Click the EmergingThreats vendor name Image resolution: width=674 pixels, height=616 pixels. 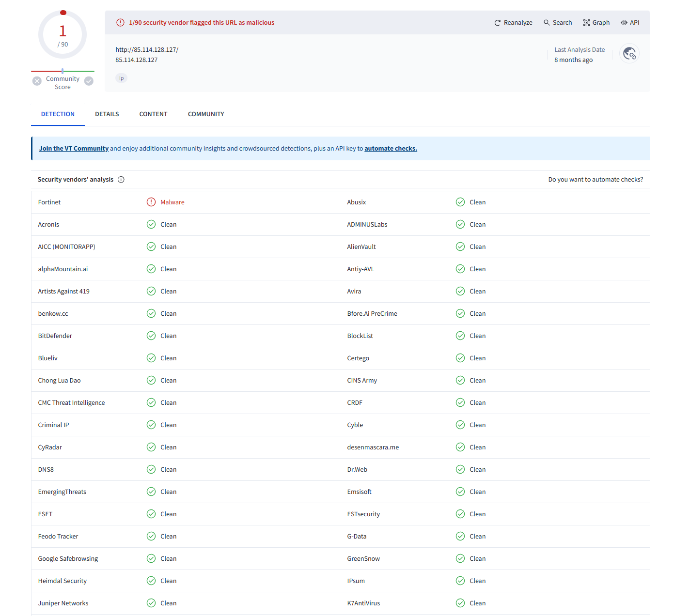(x=62, y=492)
